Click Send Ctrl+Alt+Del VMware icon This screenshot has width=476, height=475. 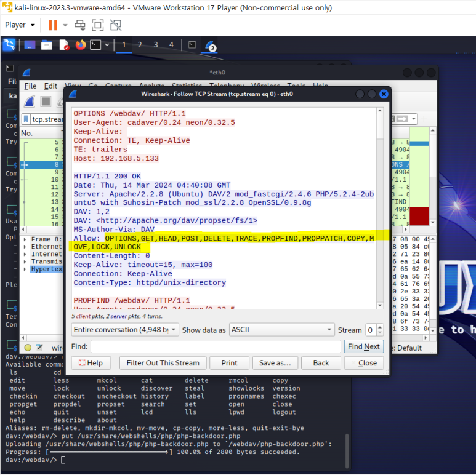[x=80, y=25]
